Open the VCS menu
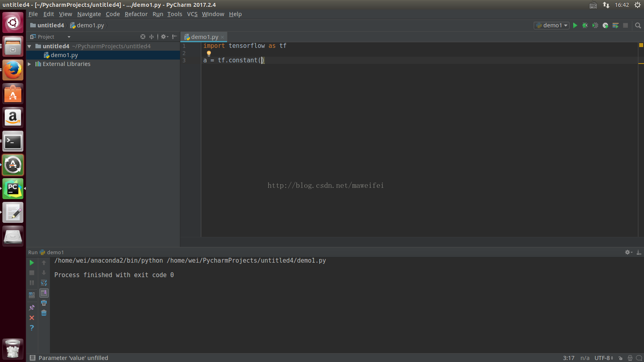This screenshot has width=644, height=362. (x=192, y=14)
